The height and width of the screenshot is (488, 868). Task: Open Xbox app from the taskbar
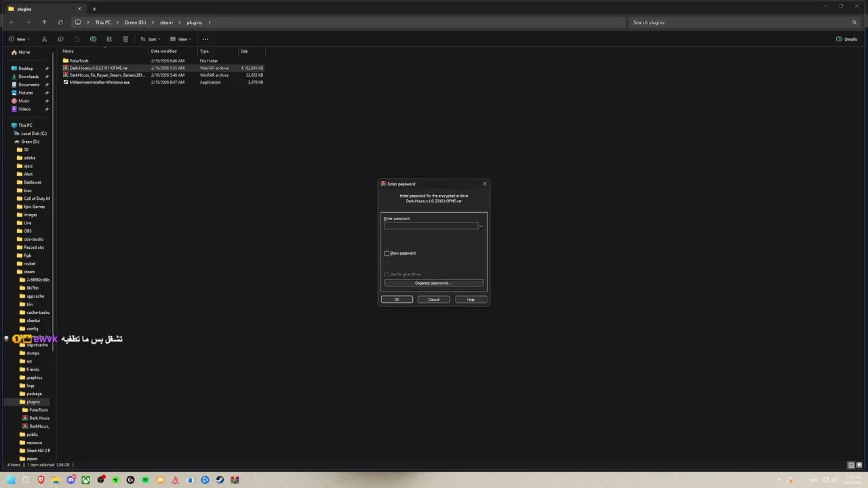point(86,480)
